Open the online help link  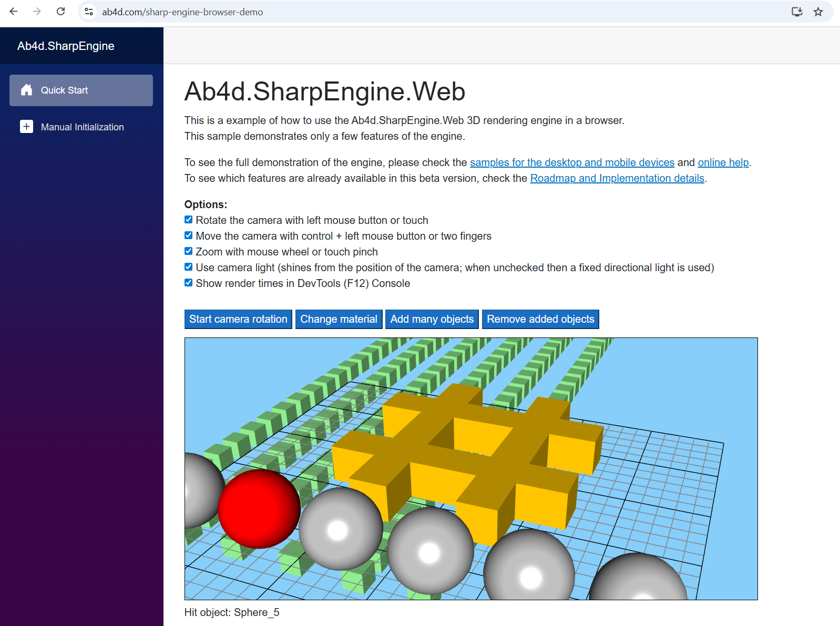[x=723, y=162]
